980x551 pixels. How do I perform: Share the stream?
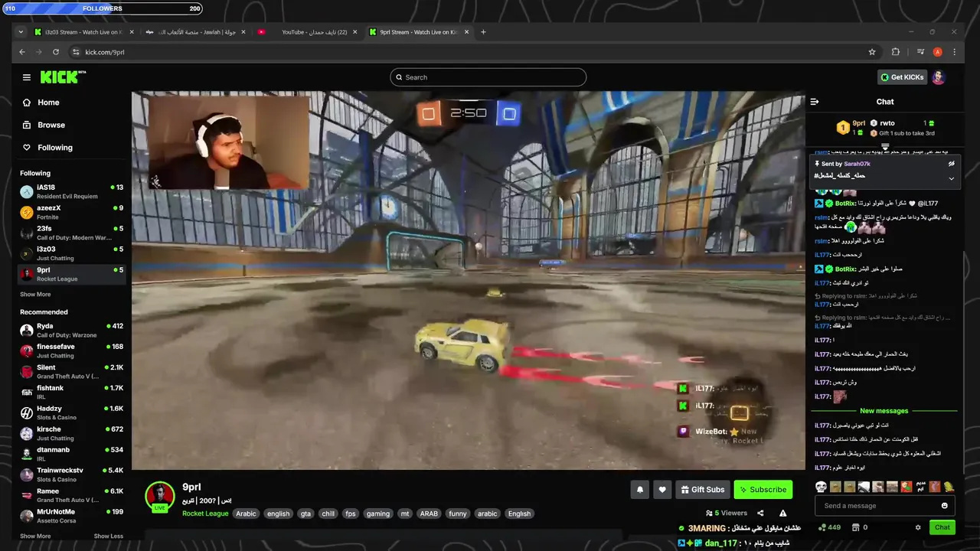760,514
